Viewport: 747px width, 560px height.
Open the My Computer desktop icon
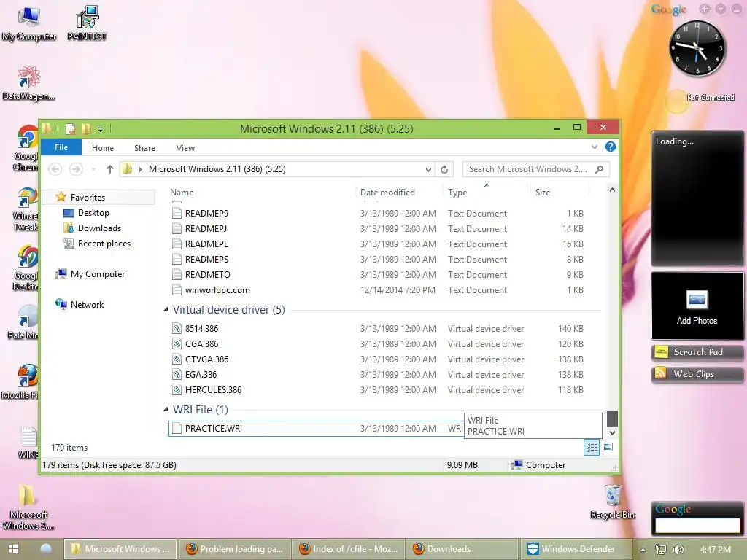(x=28, y=24)
